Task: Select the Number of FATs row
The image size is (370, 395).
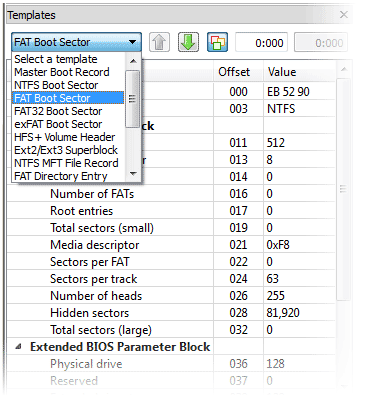Action: coord(171,194)
